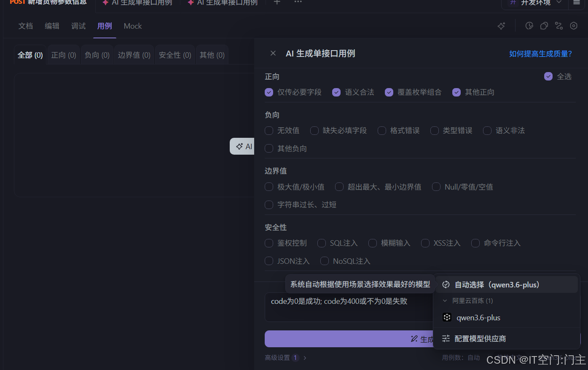Enable 模糊输入 checkbox
Viewport: 588px width, 370px height.
[x=373, y=243]
